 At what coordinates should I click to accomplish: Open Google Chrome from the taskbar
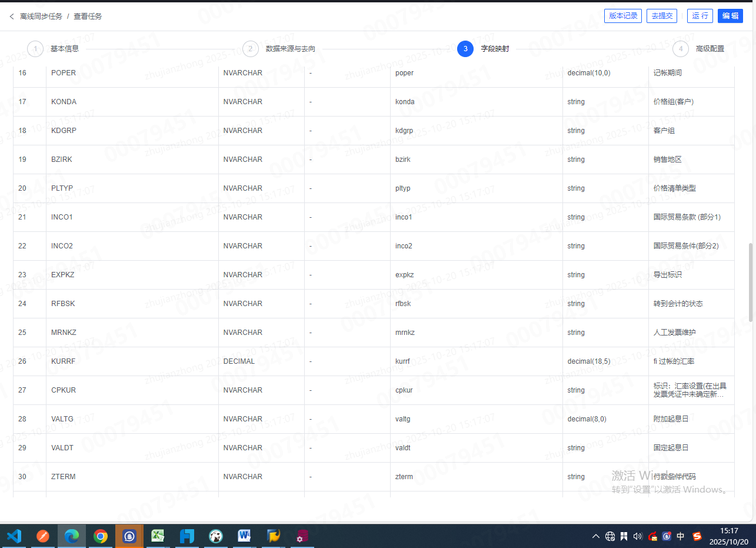coord(101,536)
